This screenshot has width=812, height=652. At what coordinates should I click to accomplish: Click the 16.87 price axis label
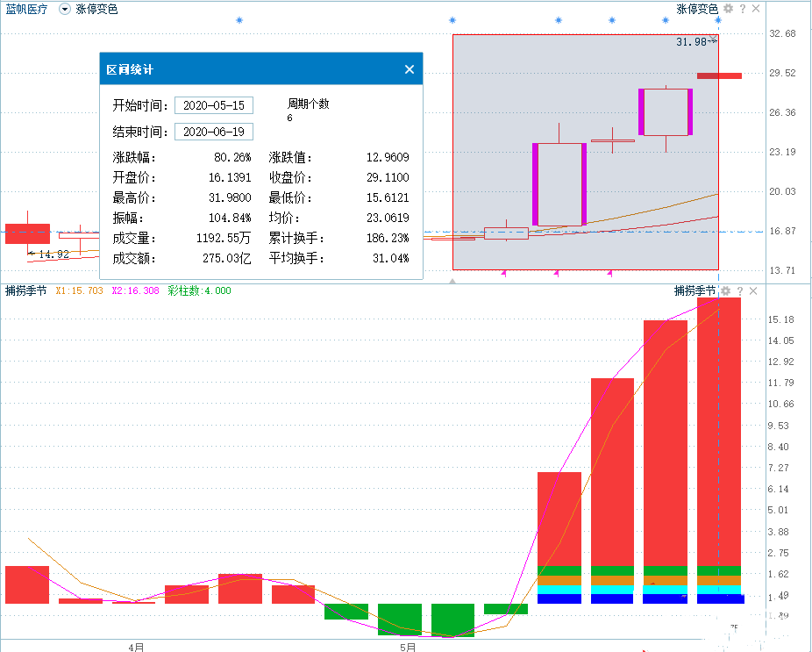782,231
